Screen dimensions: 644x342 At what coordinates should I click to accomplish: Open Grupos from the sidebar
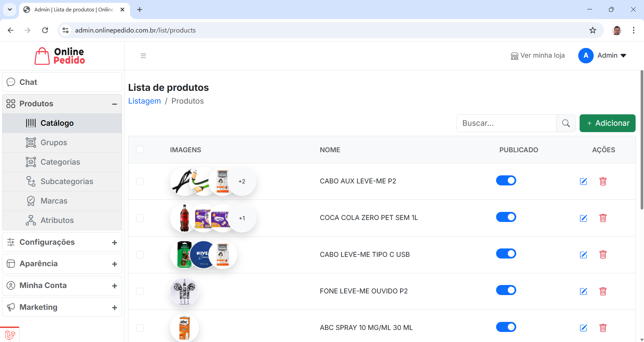pos(54,142)
